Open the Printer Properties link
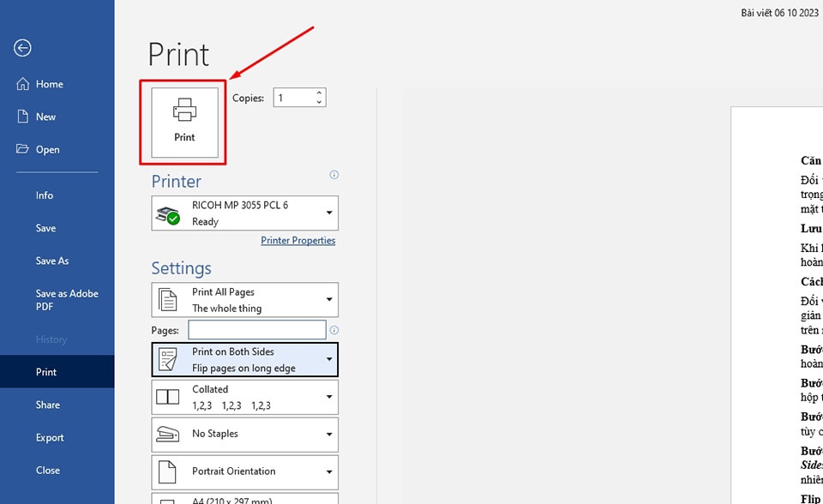This screenshot has height=504, width=823. (x=298, y=241)
